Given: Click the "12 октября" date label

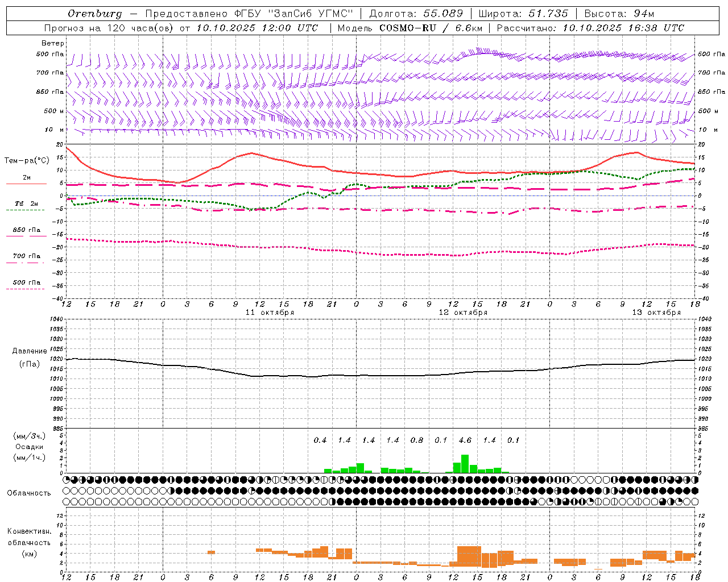Looking at the screenshot, I should [x=463, y=313].
